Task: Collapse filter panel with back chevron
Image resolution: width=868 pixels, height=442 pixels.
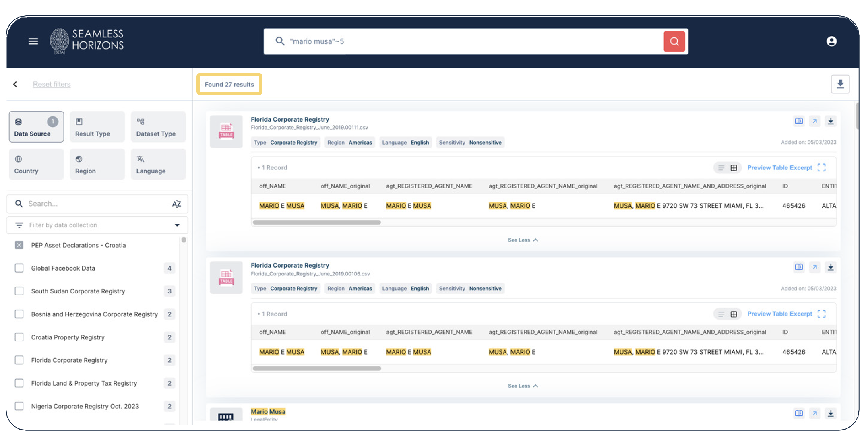Action: pyautogui.click(x=15, y=84)
